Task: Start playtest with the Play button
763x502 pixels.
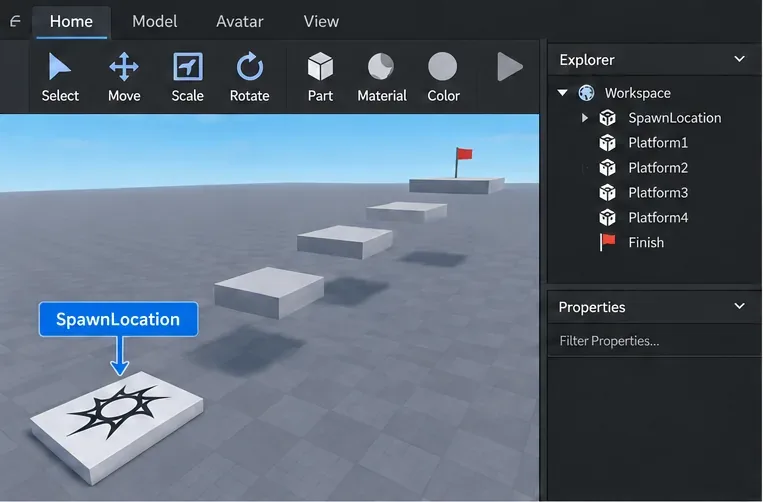Action: 509,67
